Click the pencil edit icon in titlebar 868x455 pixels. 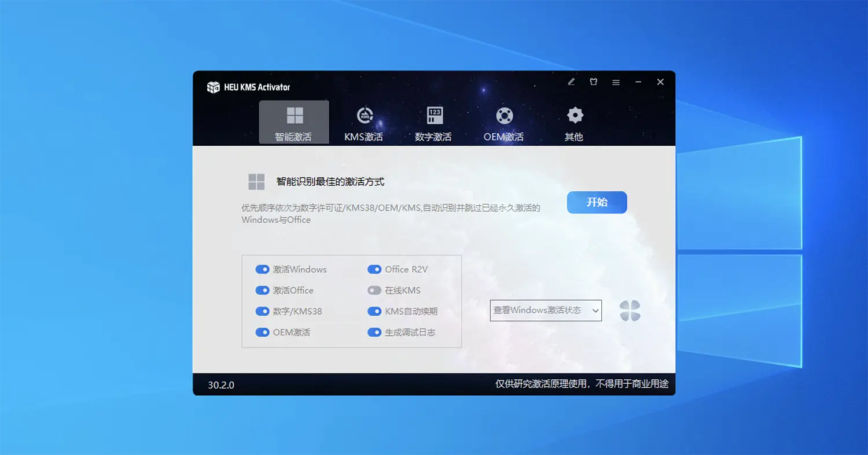(x=571, y=82)
